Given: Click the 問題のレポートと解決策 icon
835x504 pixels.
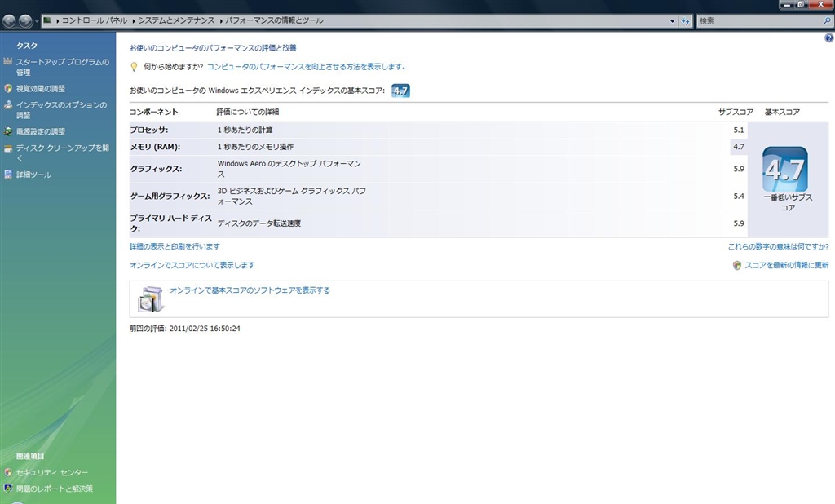Looking at the screenshot, I should point(7,488).
